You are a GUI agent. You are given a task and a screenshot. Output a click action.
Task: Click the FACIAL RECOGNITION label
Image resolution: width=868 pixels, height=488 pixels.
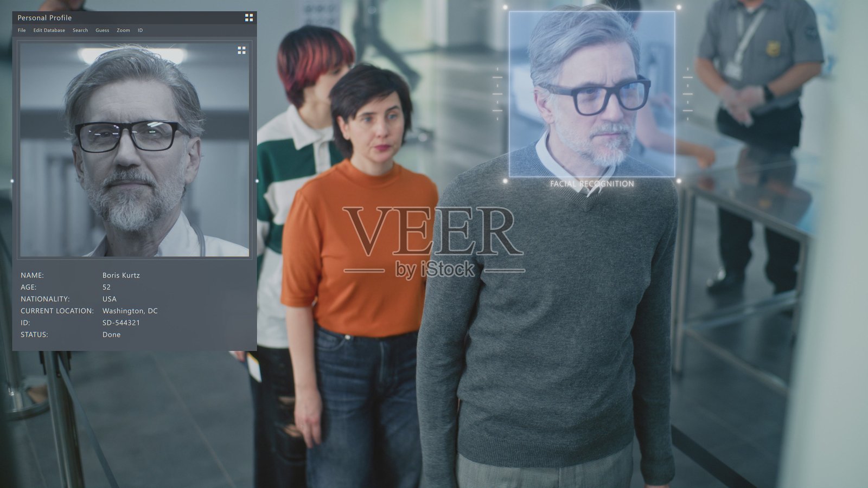592,184
